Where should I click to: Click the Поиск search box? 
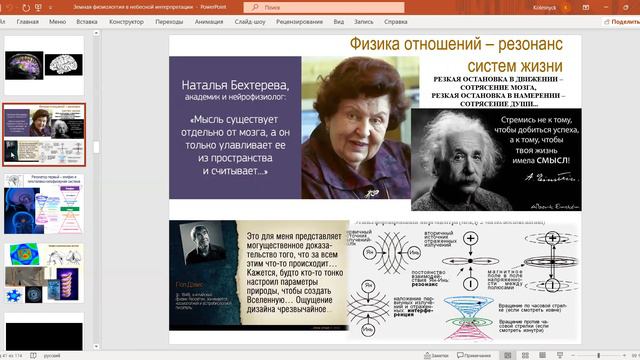[x=324, y=7]
